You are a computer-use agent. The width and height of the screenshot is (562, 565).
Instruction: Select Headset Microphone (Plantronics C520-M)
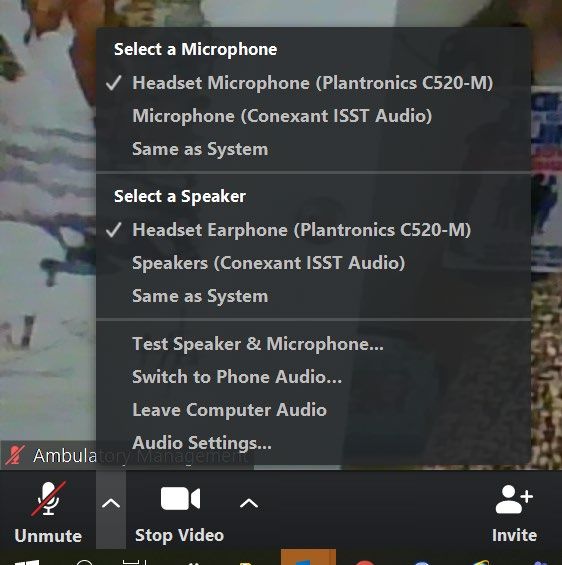tap(313, 83)
